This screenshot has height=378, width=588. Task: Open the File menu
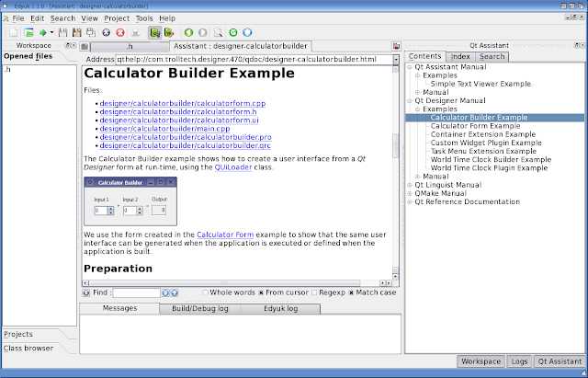[18, 18]
